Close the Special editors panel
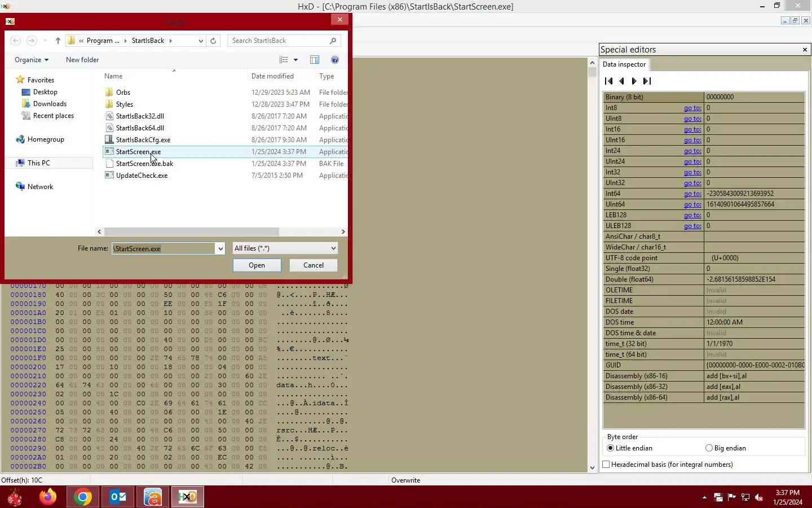Screen dimensions: 812x508 click(805, 50)
